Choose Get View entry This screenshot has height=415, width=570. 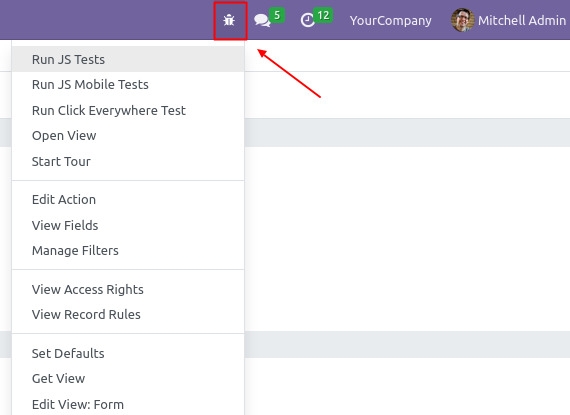128,378
